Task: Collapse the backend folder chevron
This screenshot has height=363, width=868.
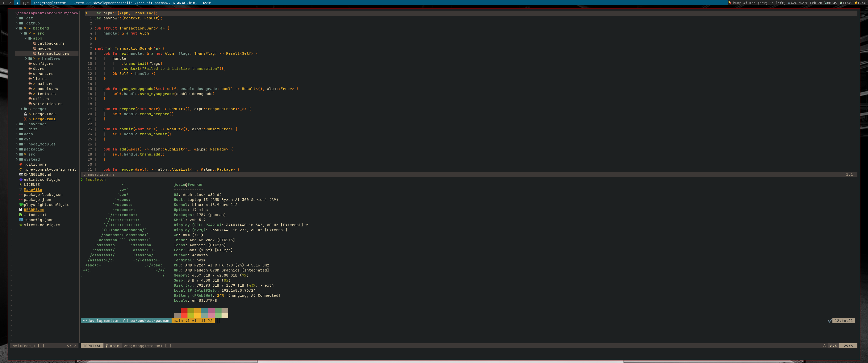Action: (x=17, y=28)
